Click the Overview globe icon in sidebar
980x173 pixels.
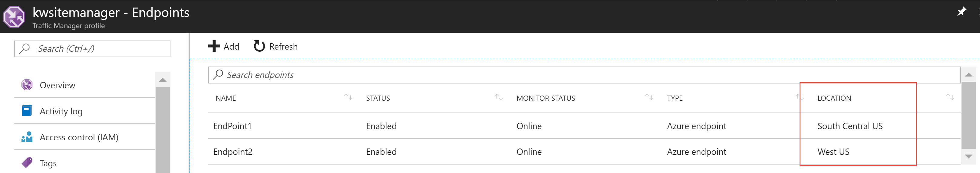tap(27, 85)
